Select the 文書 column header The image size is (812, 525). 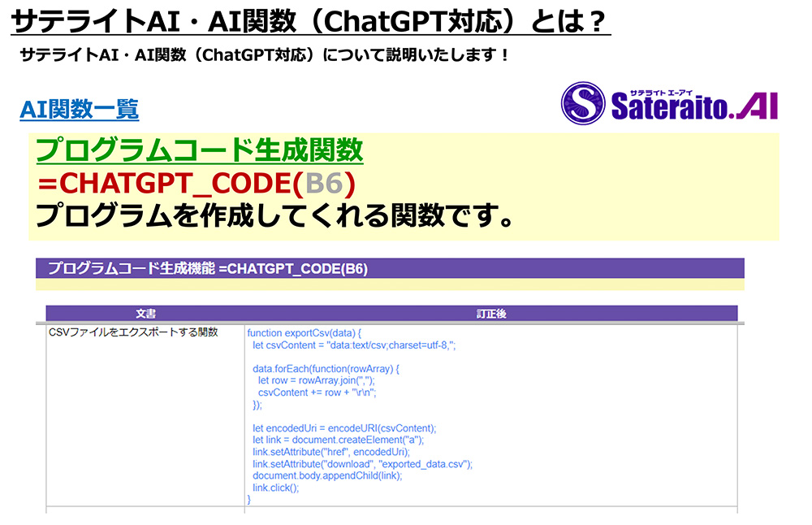[145, 314]
